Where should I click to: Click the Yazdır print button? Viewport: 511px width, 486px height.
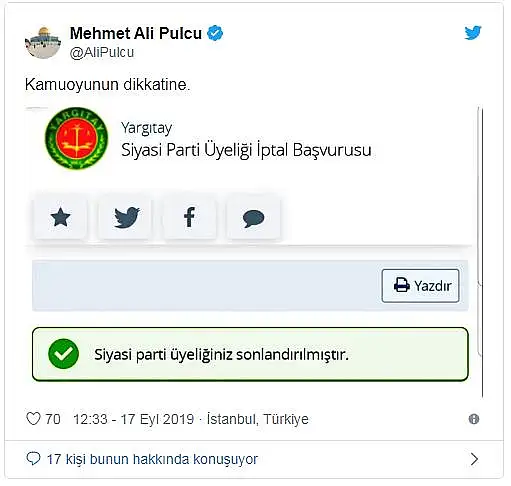pos(420,286)
